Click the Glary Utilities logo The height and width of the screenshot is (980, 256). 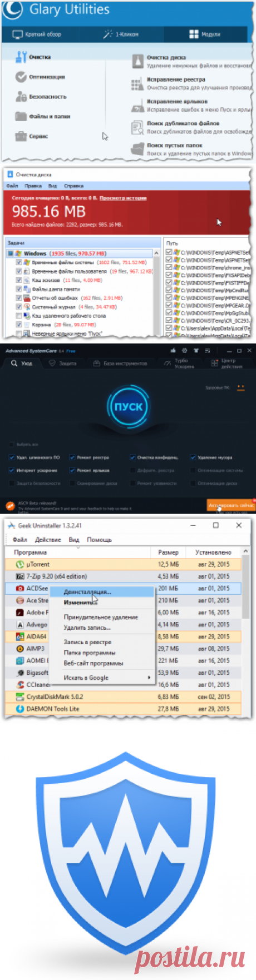click(12, 10)
